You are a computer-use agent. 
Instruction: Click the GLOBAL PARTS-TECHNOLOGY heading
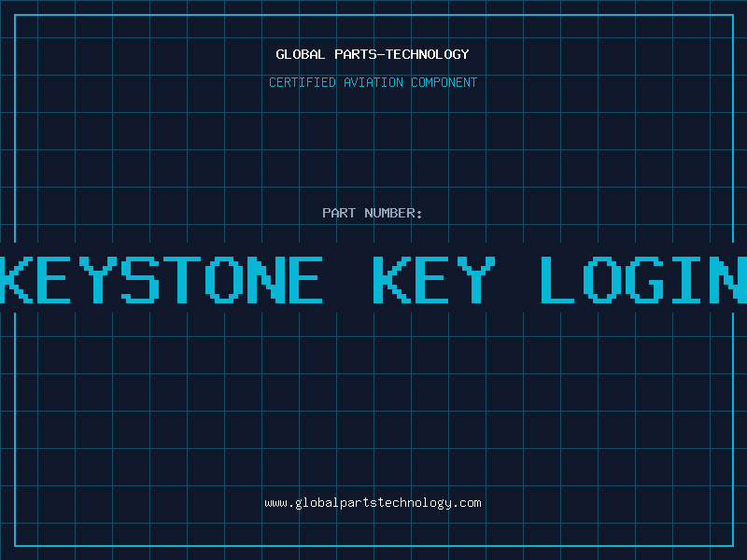373,54
